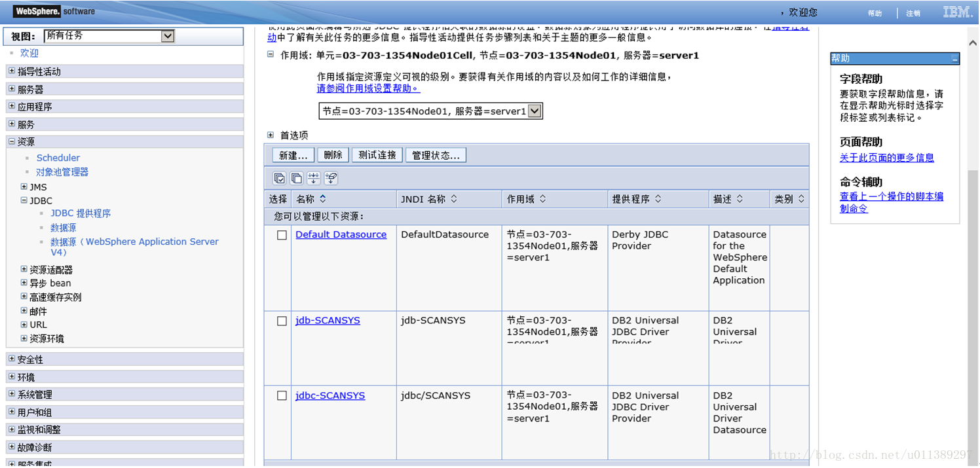Sort by 类别 column arrows
This screenshot has width=980, height=468.
click(801, 199)
